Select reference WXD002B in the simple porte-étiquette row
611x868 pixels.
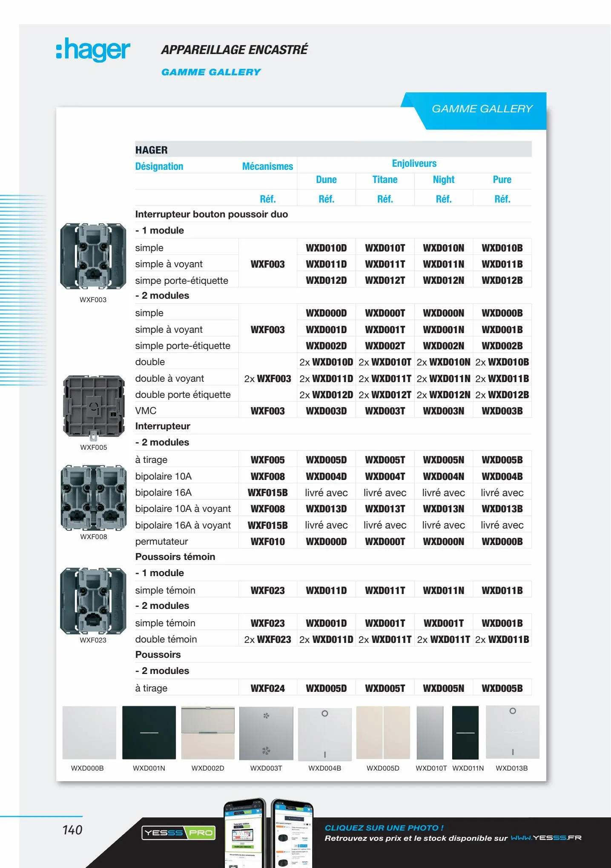click(x=502, y=346)
